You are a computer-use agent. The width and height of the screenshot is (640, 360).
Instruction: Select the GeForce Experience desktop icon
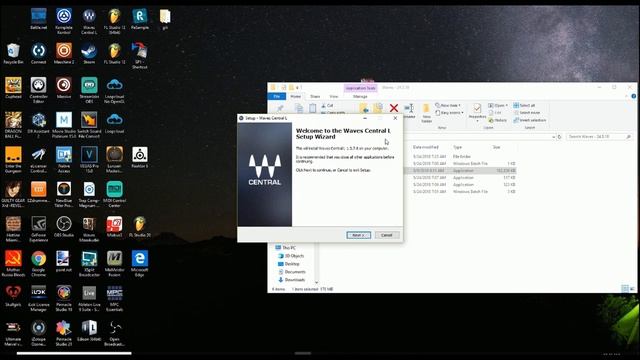tap(39, 229)
